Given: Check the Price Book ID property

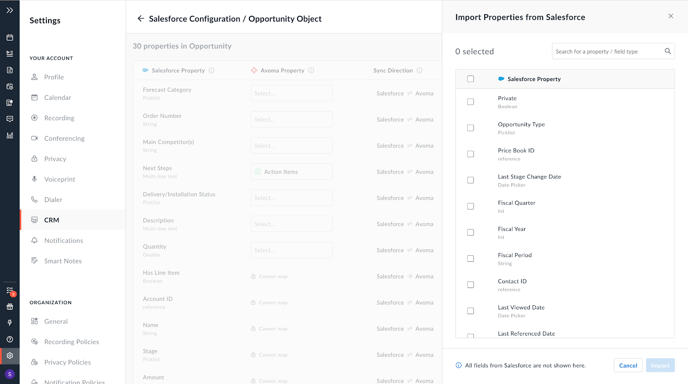Looking at the screenshot, I should point(470,154).
